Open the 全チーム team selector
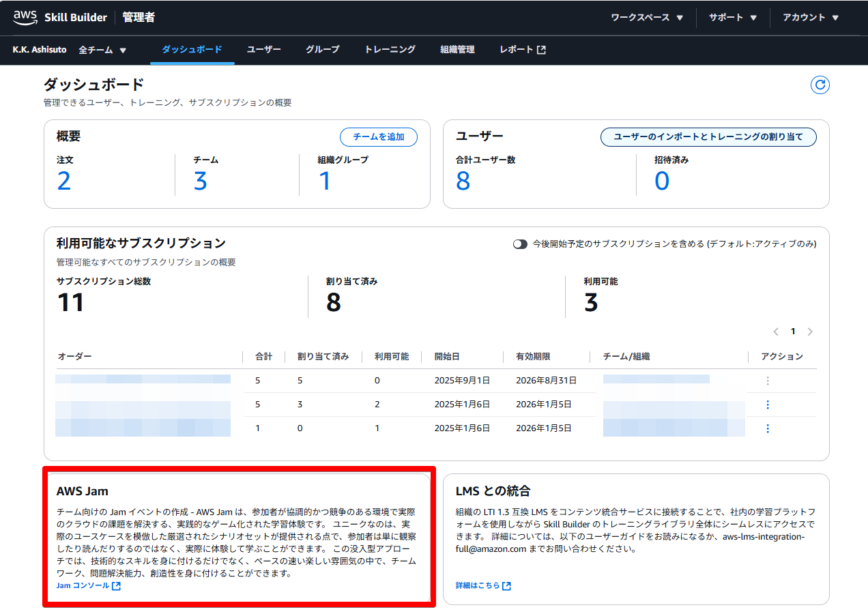This screenshot has width=868, height=614. tap(102, 50)
